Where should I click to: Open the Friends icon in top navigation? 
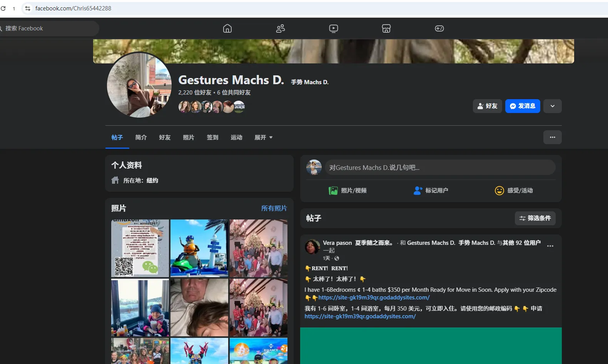coord(281,28)
